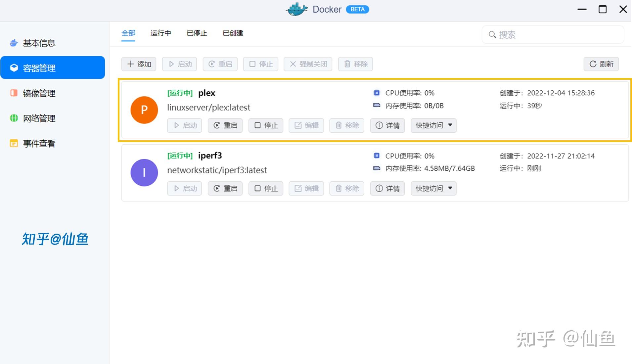Click the top toolbar 移除 button

pos(355,64)
